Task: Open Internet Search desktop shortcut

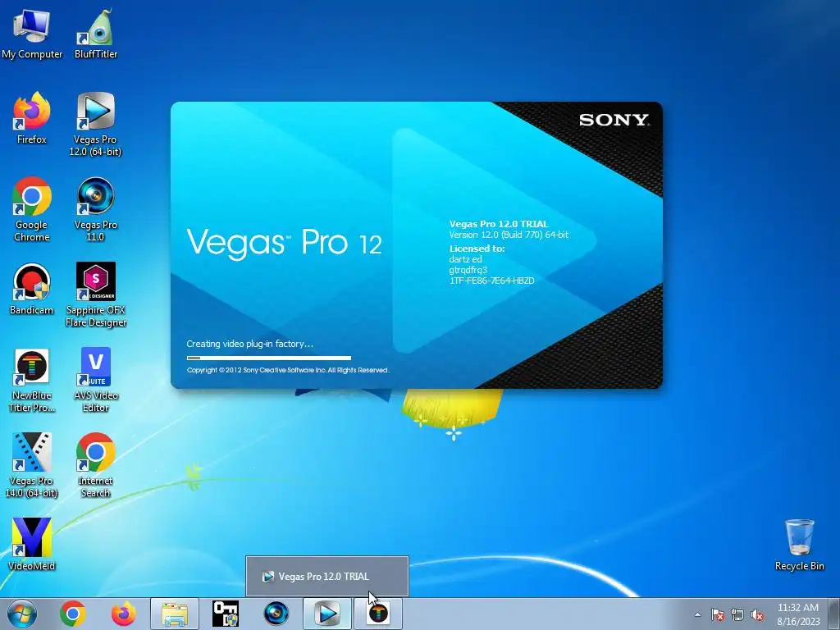Action: (95, 466)
